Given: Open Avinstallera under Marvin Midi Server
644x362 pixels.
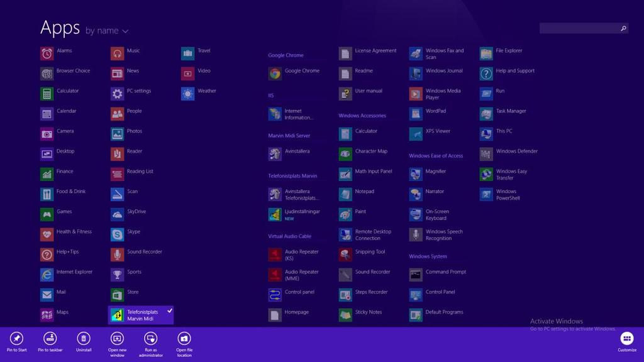Looking at the screenshot, I should coord(289,154).
